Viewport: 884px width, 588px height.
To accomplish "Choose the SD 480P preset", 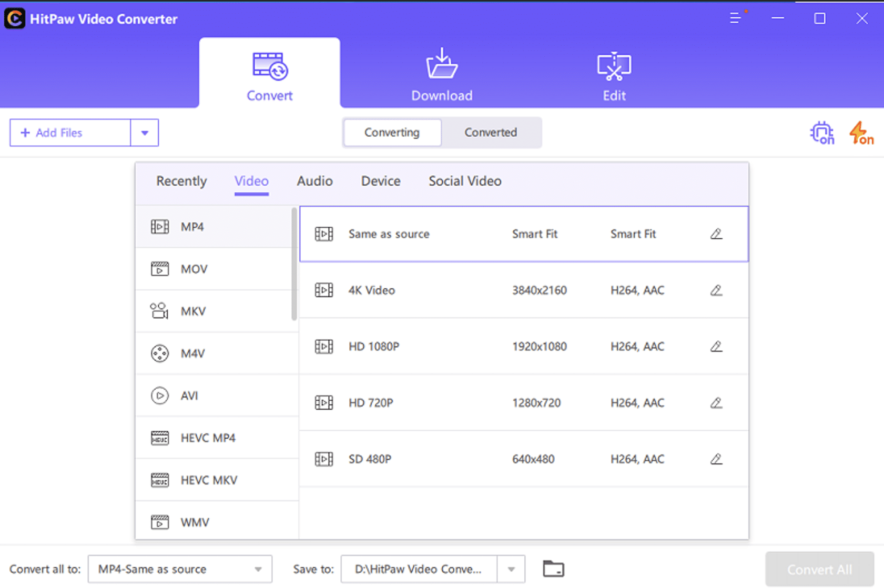I will pos(524,459).
